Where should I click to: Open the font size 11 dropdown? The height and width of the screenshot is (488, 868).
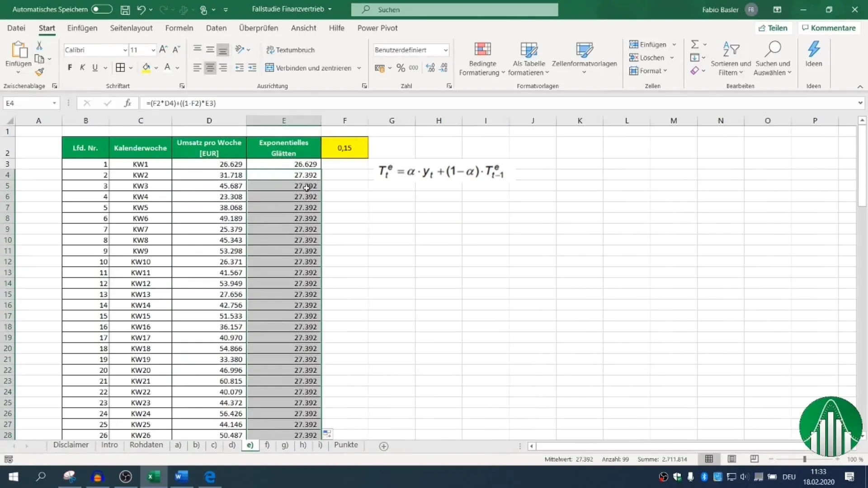(153, 50)
